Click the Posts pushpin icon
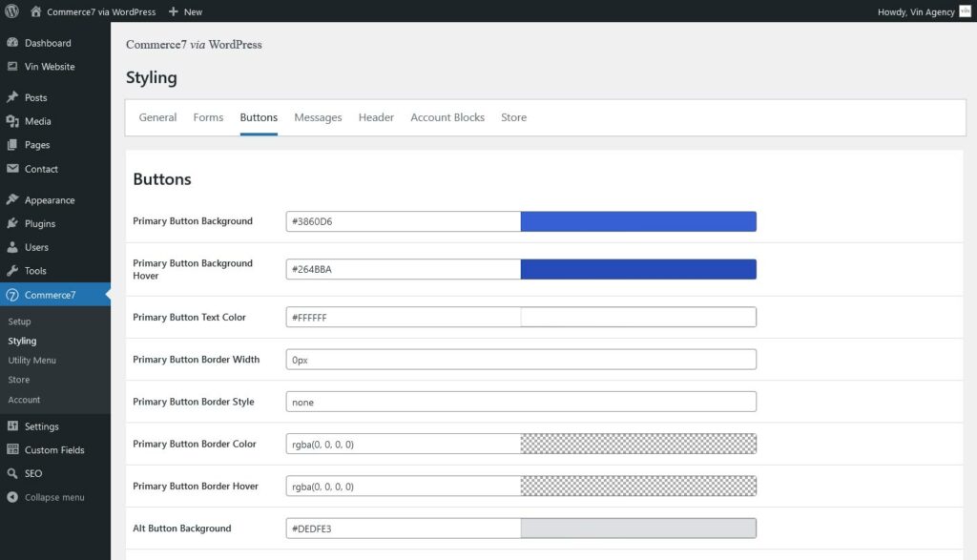This screenshot has height=560, width=977. 12,97
